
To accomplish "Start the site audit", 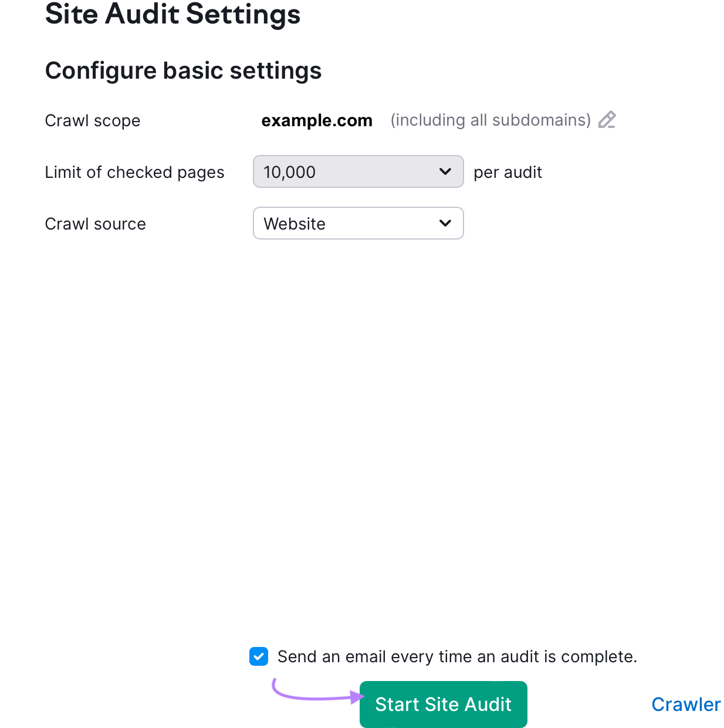I will point(443,704).
